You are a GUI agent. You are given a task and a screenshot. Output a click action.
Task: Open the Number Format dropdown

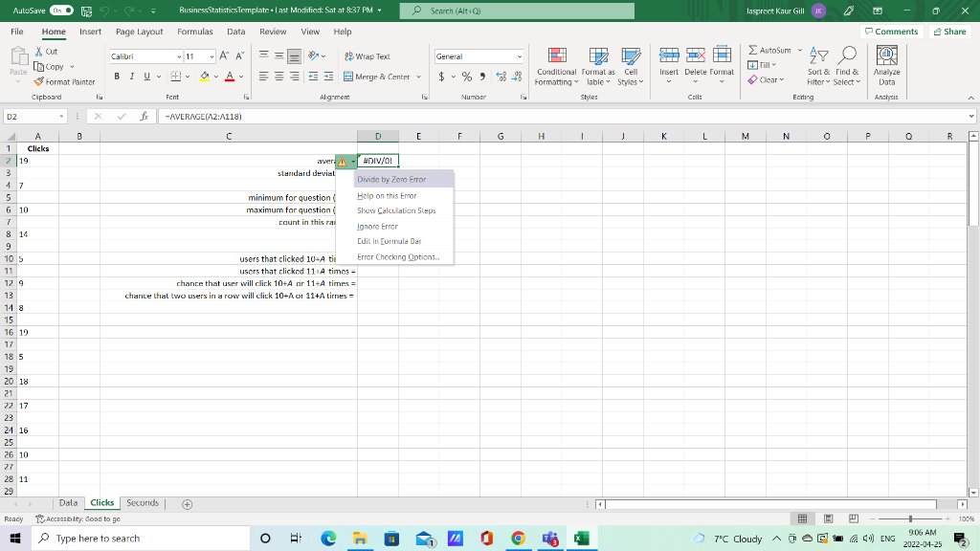(x=520, y=56)
